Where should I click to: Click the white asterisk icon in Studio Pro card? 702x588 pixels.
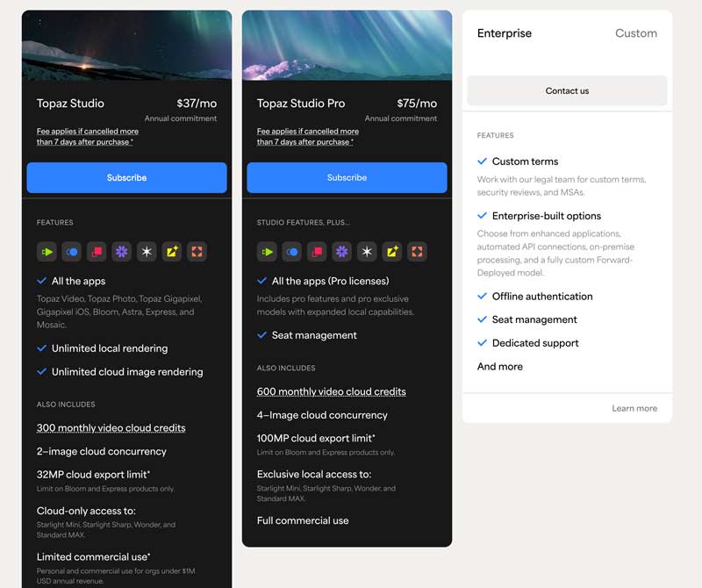(x=367, y=252)
